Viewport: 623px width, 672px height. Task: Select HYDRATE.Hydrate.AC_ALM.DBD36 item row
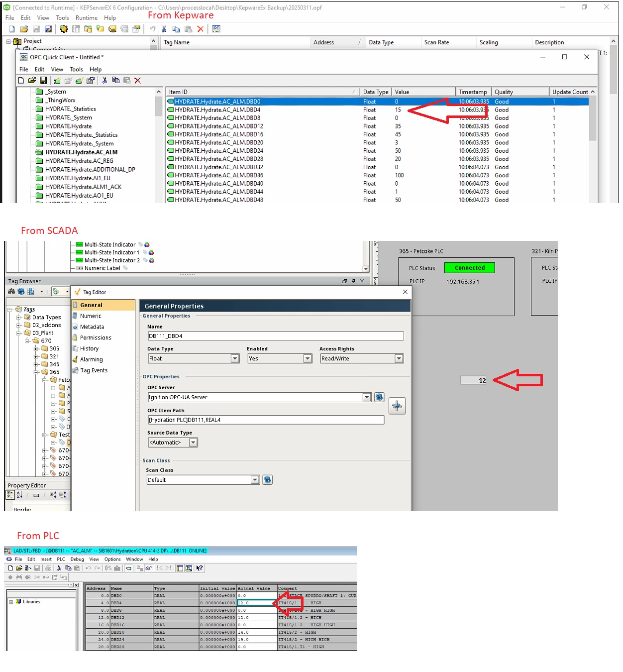click(378, 175)
